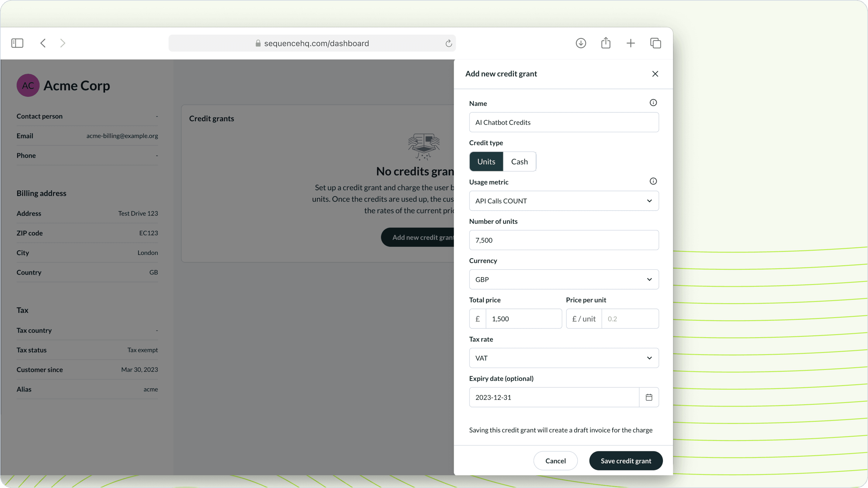Show tab overview icon
868x488 pixels.
(655, 43)
